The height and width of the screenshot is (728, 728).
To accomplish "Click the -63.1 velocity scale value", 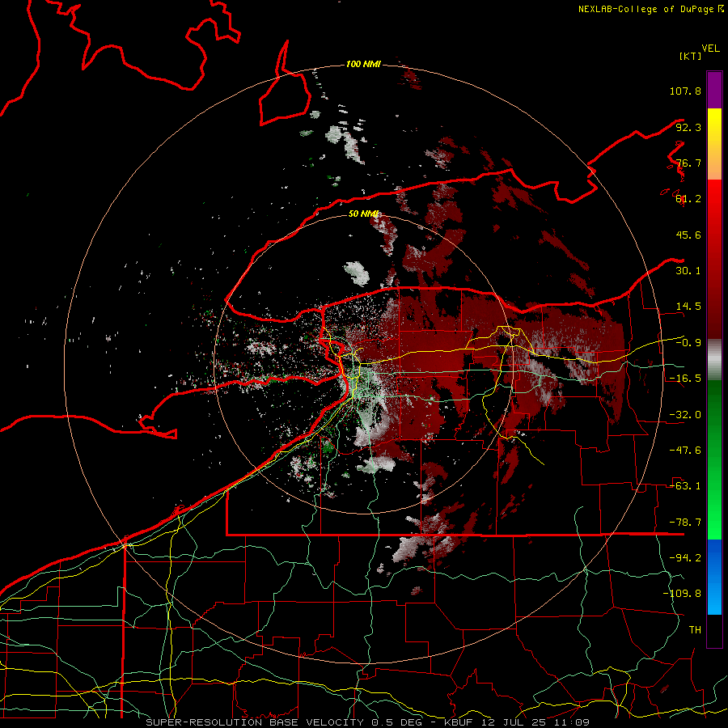I will 685,486.
